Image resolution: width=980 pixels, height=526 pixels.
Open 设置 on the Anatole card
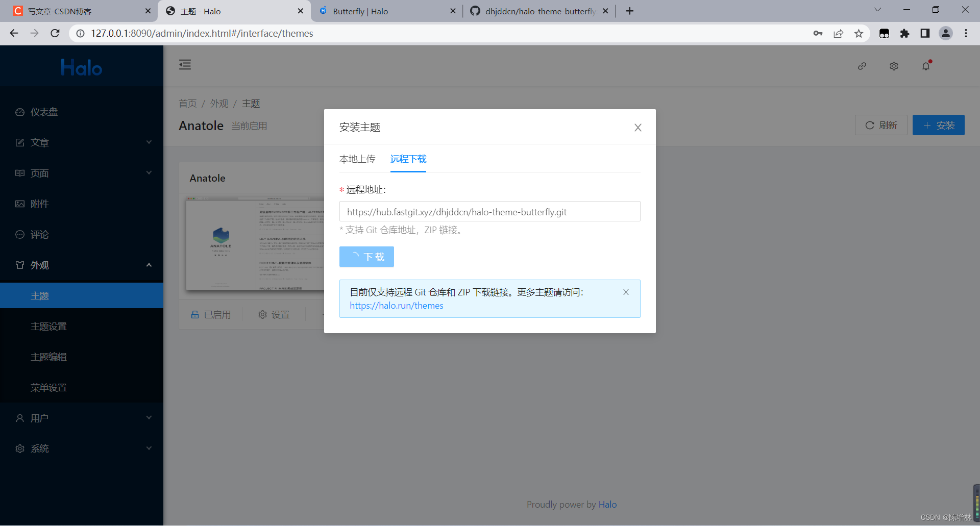click(x=274, y=315)
